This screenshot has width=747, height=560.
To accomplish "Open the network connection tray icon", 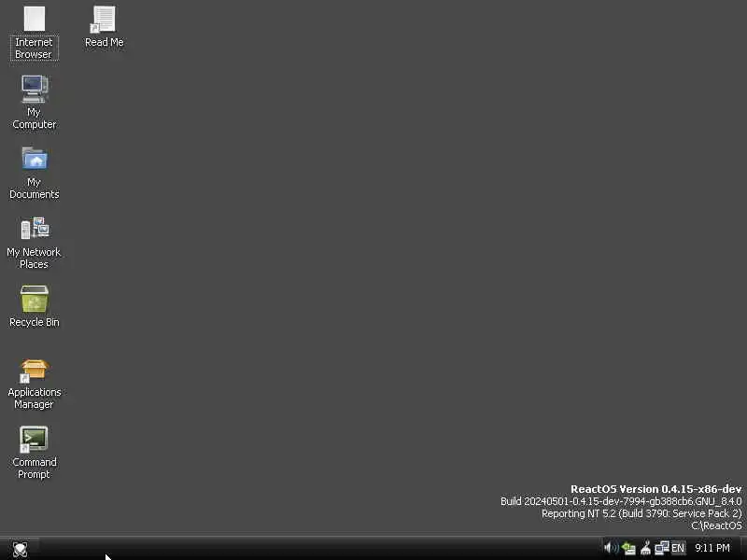I will click(x=661, y=548).
